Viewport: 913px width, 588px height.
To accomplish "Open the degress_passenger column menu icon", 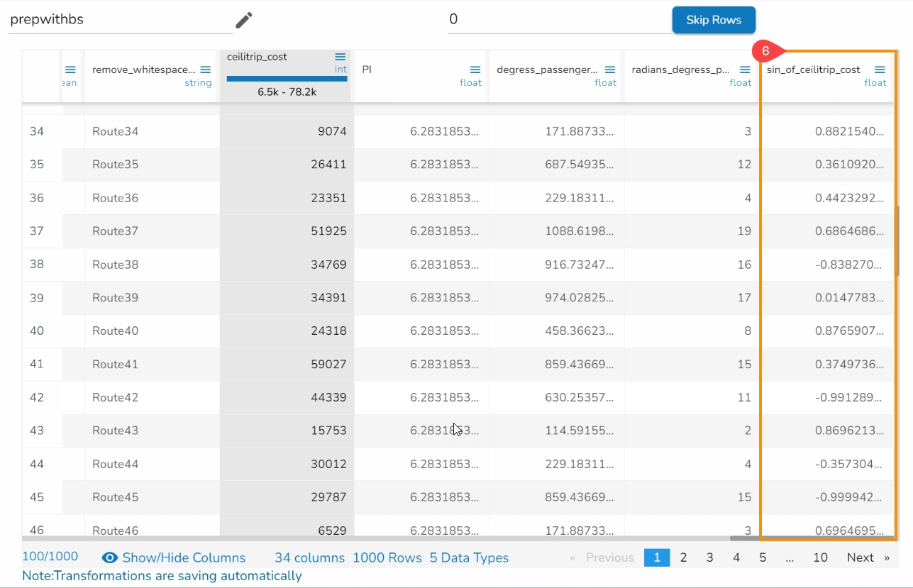I will tap(609, 70).
